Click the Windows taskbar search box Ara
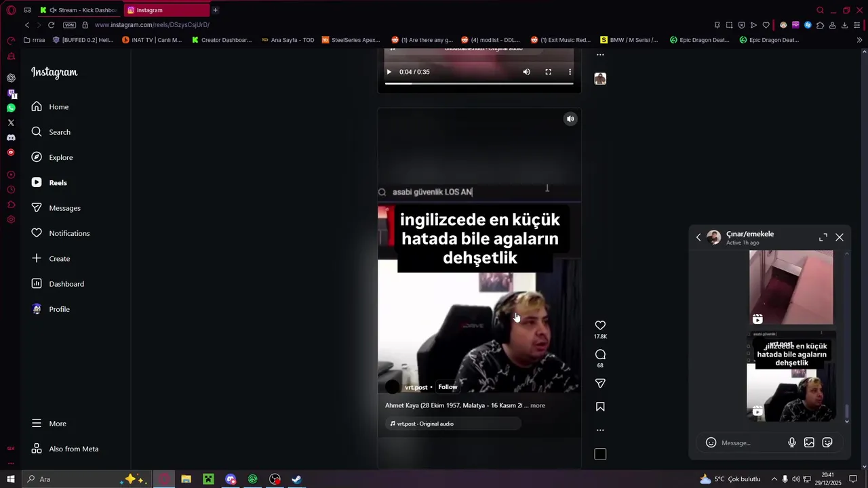 point(86,479)
